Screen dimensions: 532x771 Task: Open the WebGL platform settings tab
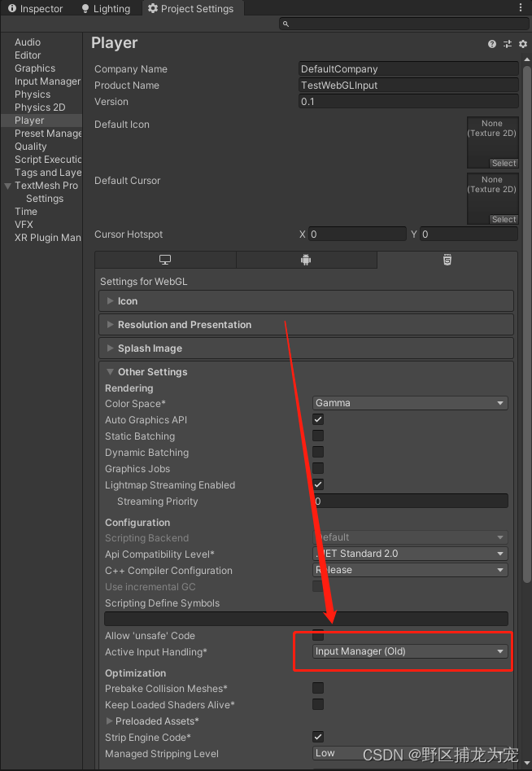pyautogui.click(x=447, y=260)
